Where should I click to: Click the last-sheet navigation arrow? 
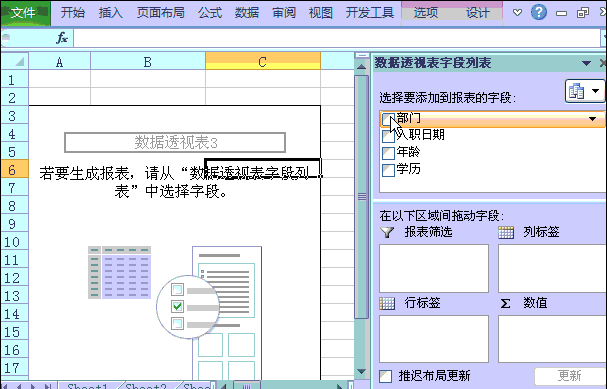click(x=48, y=386)
